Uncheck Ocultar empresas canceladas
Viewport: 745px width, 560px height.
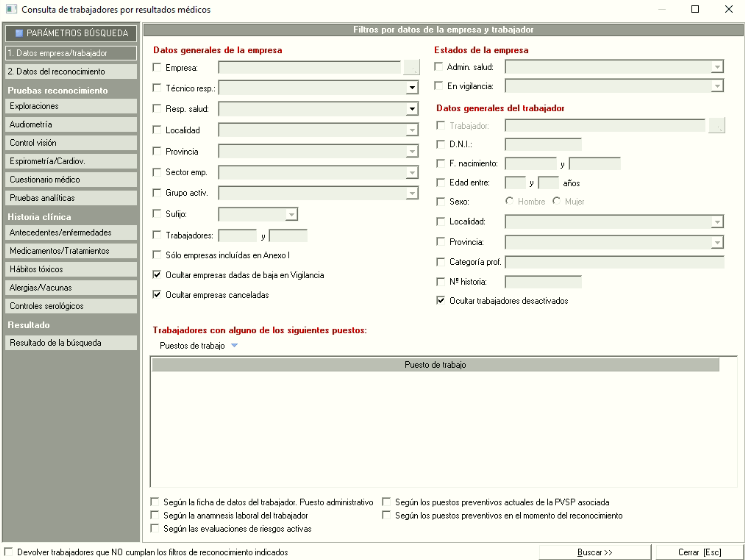pyautogui.click(x=156, y=295)
